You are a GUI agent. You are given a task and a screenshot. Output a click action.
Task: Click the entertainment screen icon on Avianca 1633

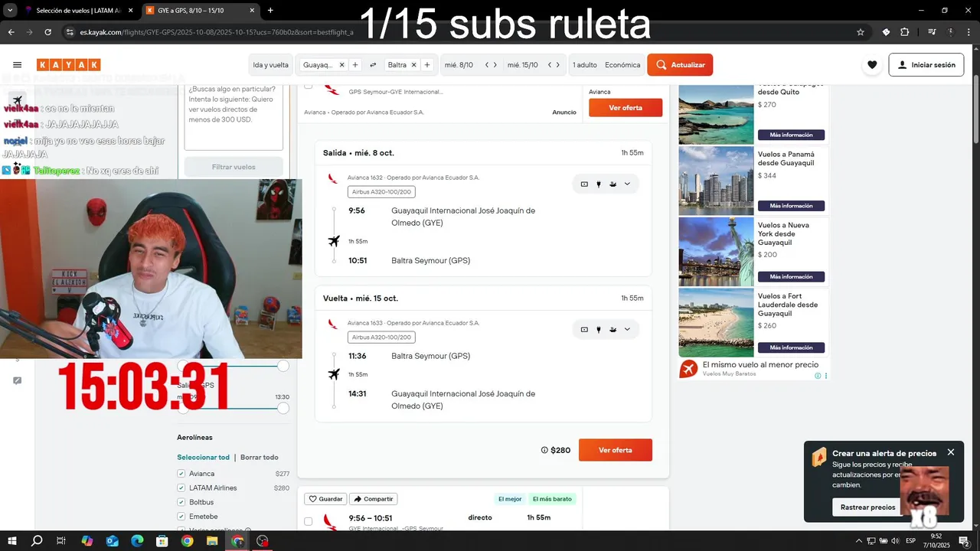click(x=584, y=329)
